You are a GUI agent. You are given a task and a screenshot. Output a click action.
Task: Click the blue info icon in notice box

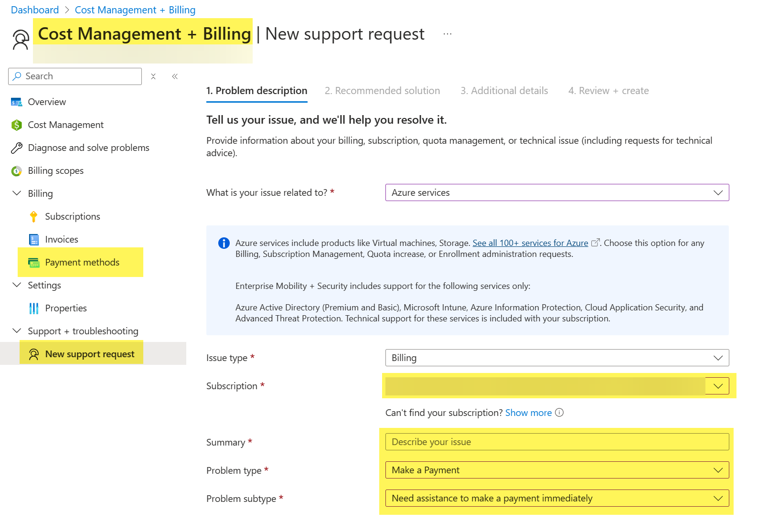[224, 243]
